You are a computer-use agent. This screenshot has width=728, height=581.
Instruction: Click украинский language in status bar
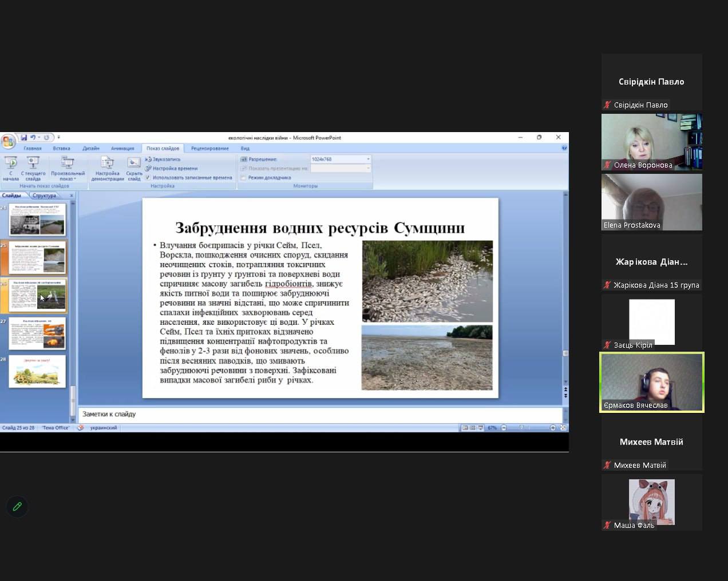103,428
